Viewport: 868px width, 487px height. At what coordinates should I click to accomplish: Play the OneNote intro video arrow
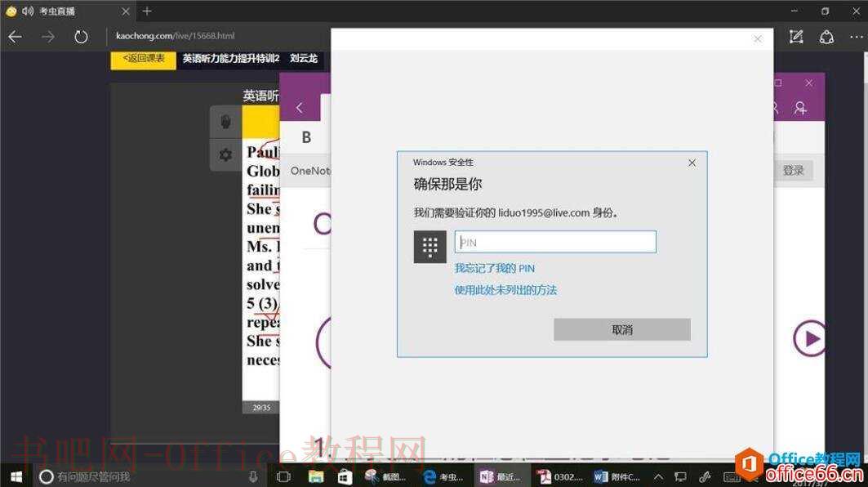coord(809,338)
